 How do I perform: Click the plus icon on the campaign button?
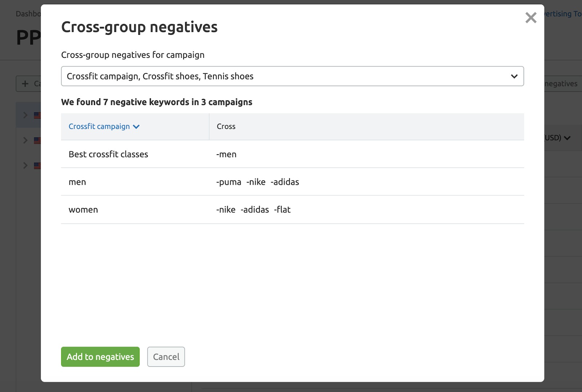tap(25, 84)
